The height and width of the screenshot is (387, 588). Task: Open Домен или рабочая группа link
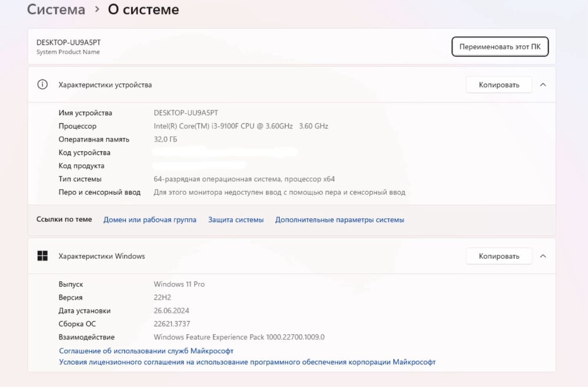click(x=150, y=219)
